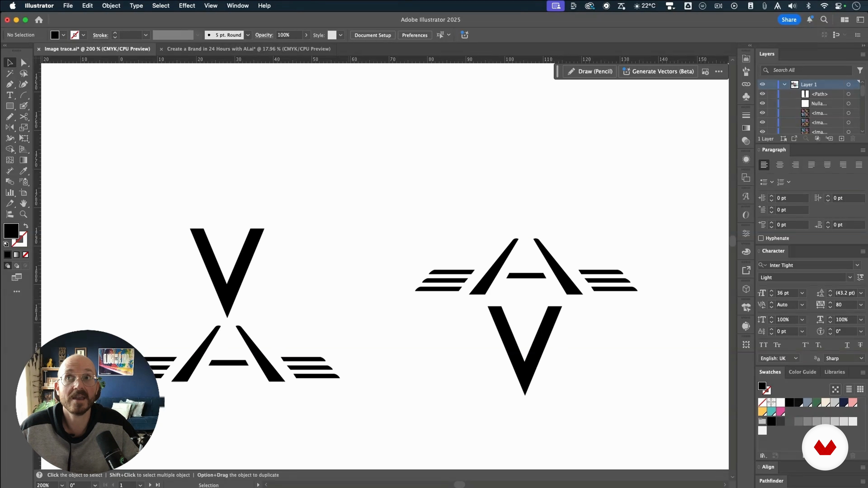Toggle Superscript in Character panel

click(805, 345)
